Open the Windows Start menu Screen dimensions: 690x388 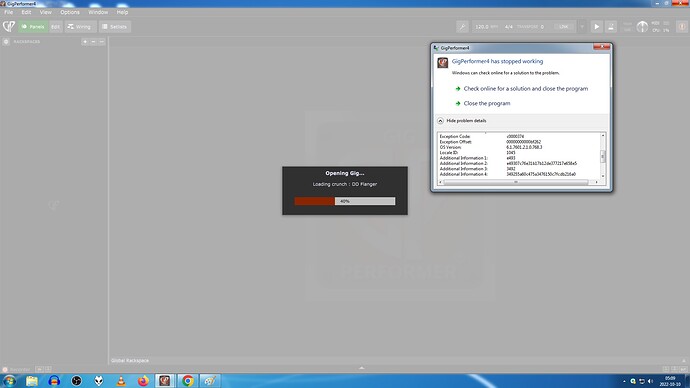point(9,381)
